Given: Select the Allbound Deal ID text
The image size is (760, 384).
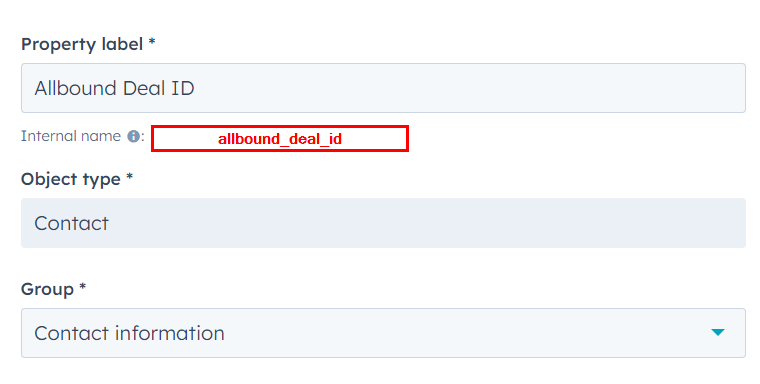Looking at the screenshot, I should coord(114,88).
